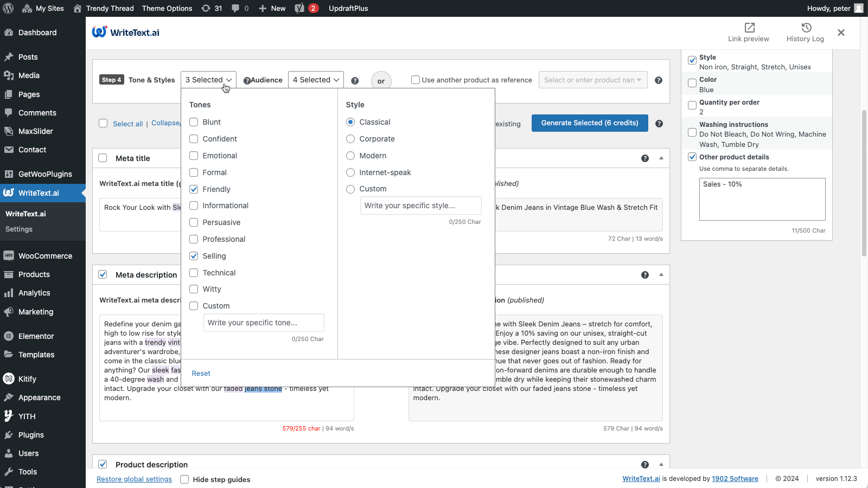Click the updates refresh icon showing 31
This screenshot has width=868, height=488.
tap(206, 8)
